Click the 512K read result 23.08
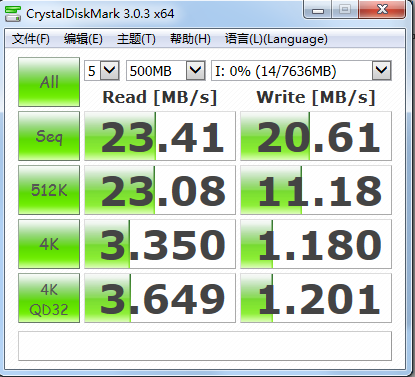Viewport: 415px width, 377px height. [160, 190]
